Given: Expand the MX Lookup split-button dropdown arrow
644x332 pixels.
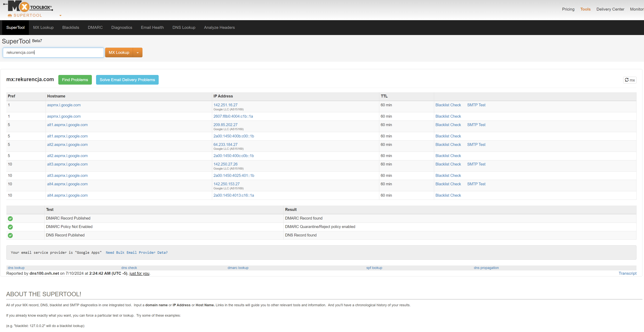Looking at the screenshot, I should [137, 53].
